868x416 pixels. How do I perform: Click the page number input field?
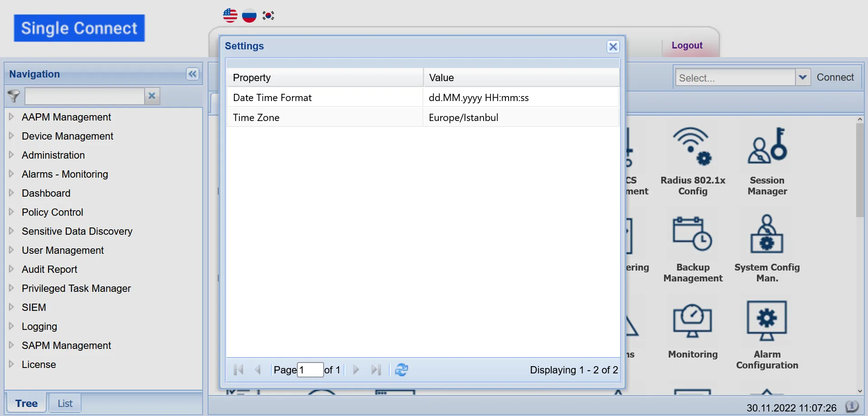(310, 370)
